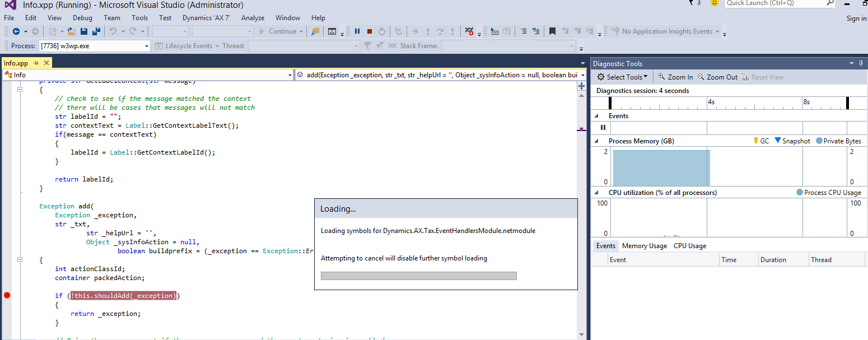Open the Debug menu
868x340 pixels.
tap(82, 18)
